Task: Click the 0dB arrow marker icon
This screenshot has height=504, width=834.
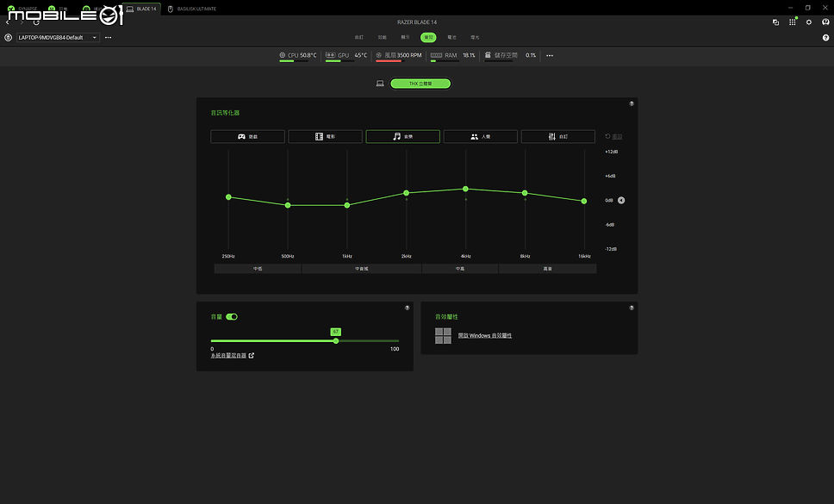Action: point(621,201)
